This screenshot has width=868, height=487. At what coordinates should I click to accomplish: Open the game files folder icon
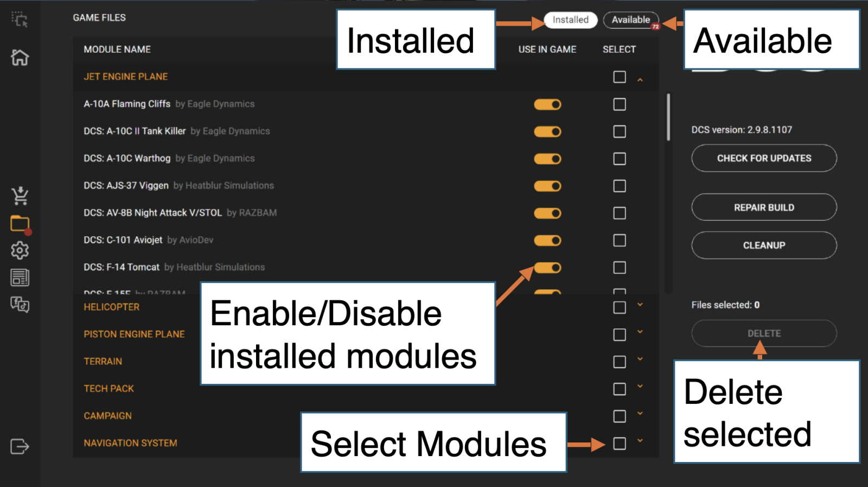(x=20, y=223)
